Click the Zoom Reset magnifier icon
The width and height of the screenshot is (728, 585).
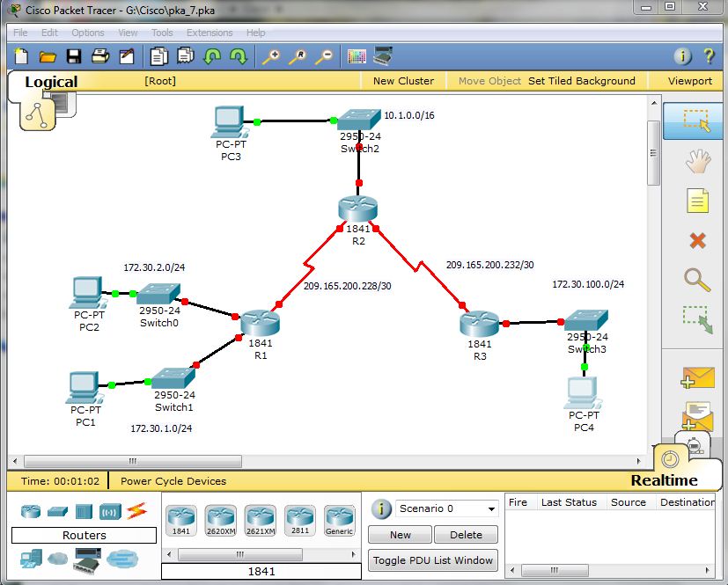click(298, 56)
